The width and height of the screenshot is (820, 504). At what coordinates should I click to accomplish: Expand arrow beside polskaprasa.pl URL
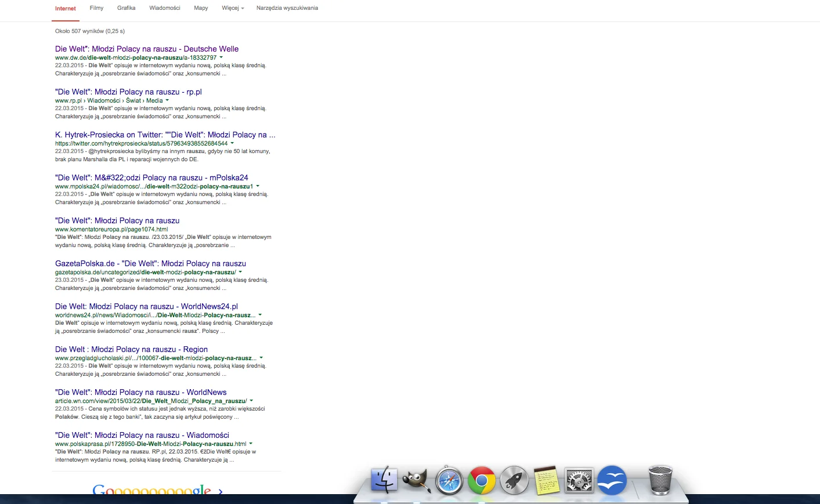(251, 444)
